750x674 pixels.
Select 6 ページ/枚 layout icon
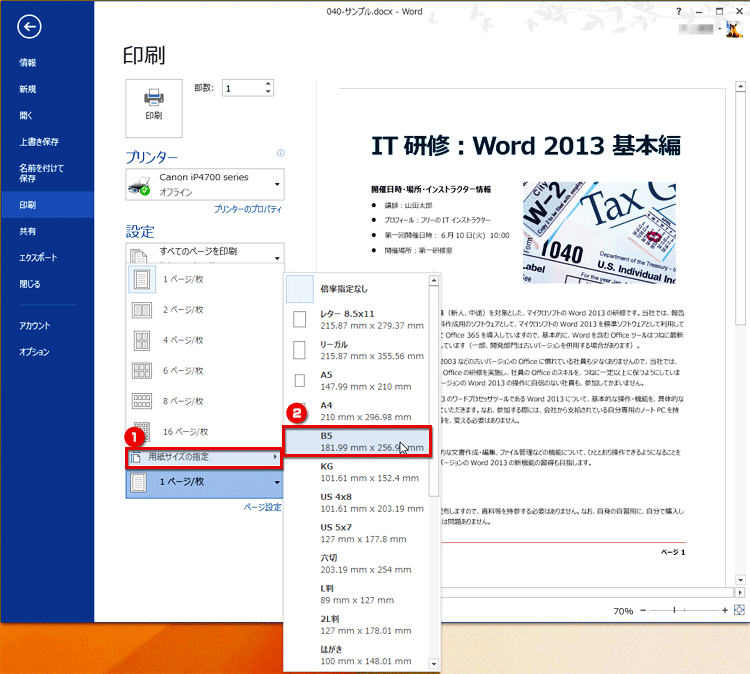coord(142,371)
